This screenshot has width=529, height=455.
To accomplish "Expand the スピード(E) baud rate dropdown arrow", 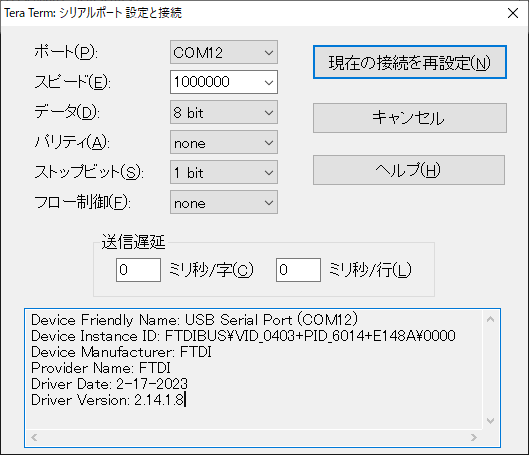I will click(x=269, y=82).
